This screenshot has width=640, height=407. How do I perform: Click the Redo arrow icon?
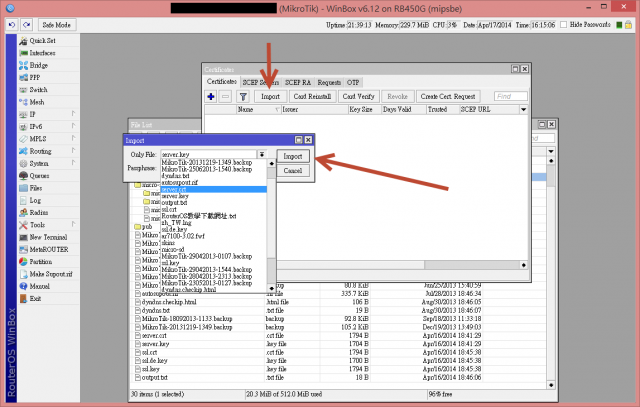27,25
